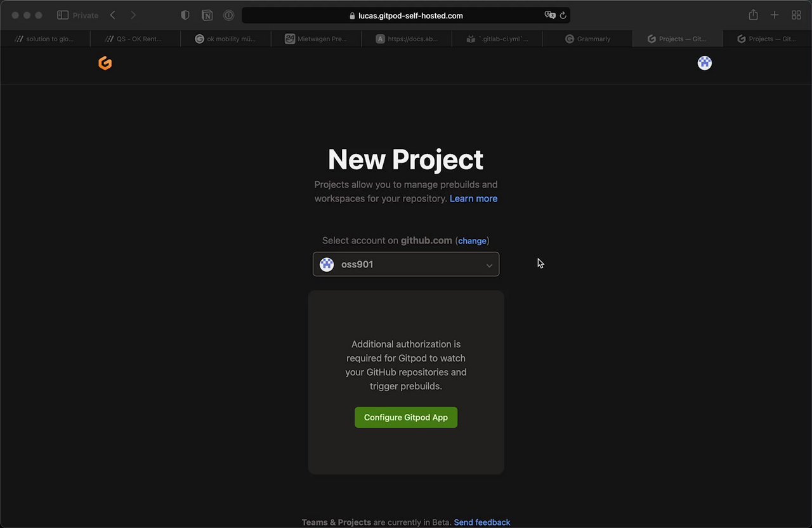Show tab overview grid icon
This screenshot has width=812, height=528.
pyautogui.click(x=796, y=15)
